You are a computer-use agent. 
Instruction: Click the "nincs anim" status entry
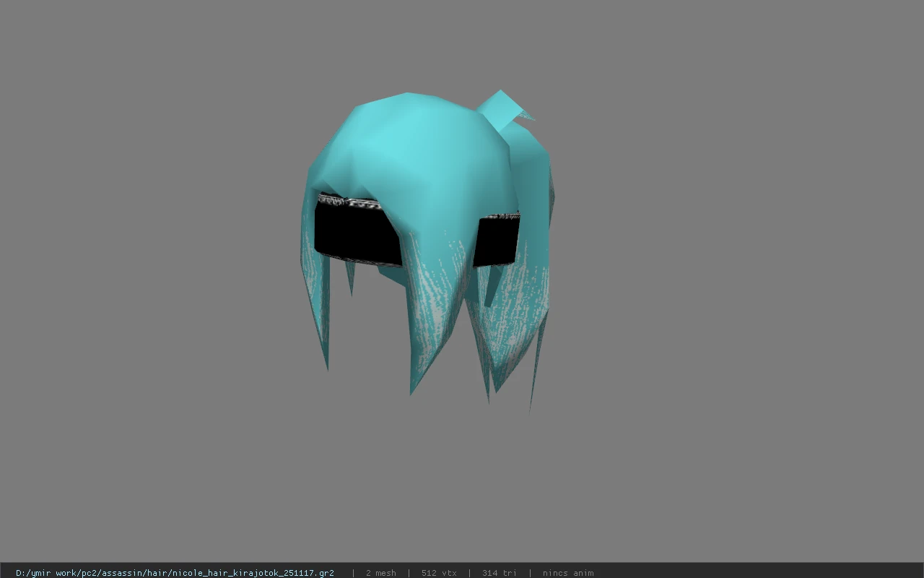point(568,573)
